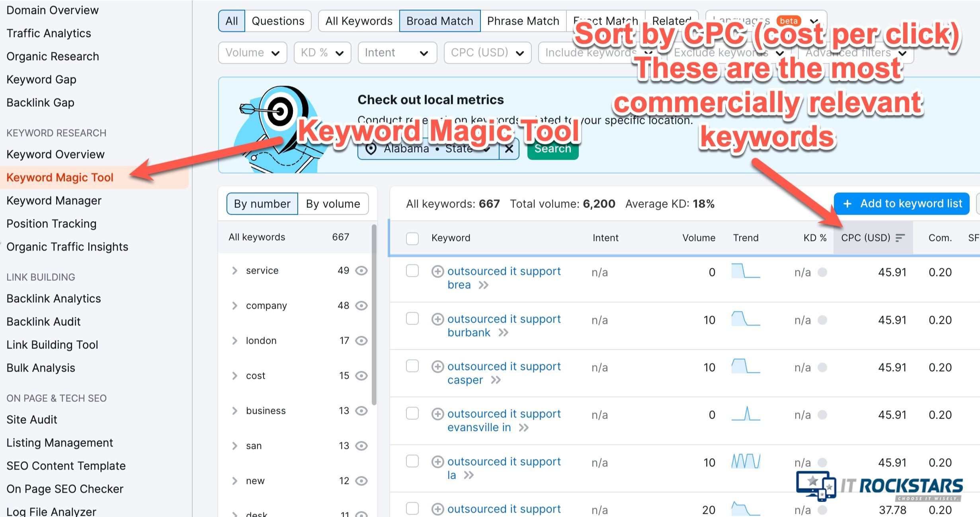Toggle the eye icon for company group
Image resolution: width=980 pixels, height=517 pixels.
361,306
